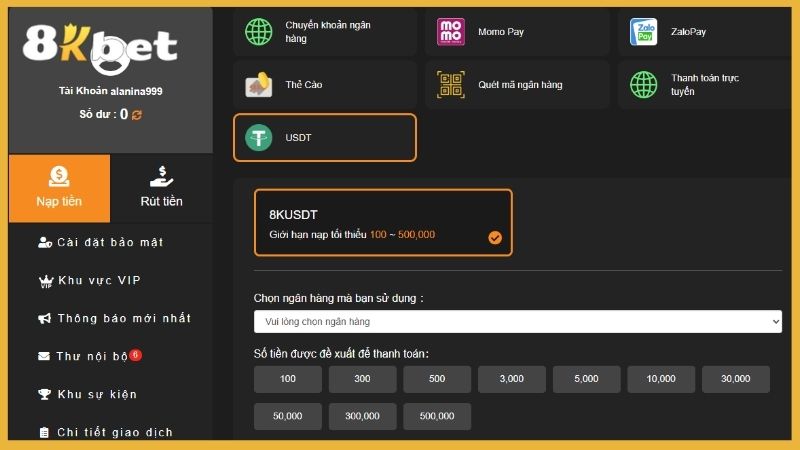Screen dimensions: 800x450
Task: Click the 8Kbet logo
Action: pyautogui.click(x=100, y=48)
